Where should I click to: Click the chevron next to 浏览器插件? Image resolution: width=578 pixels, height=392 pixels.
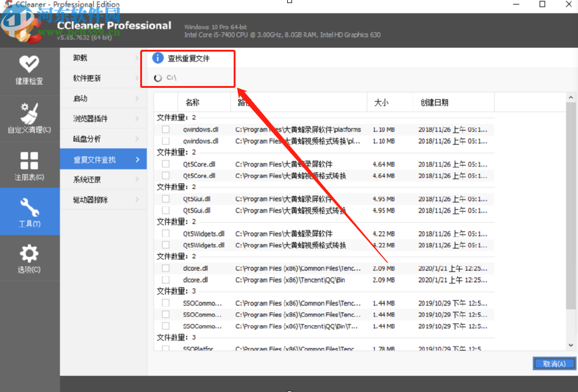[137, 119]
